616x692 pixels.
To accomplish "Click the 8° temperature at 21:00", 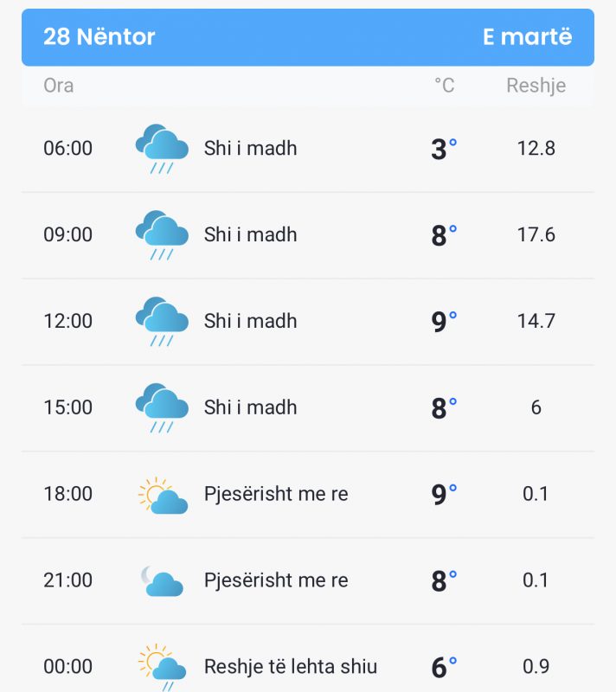I will pyautogui.click(x=444, y=580).
